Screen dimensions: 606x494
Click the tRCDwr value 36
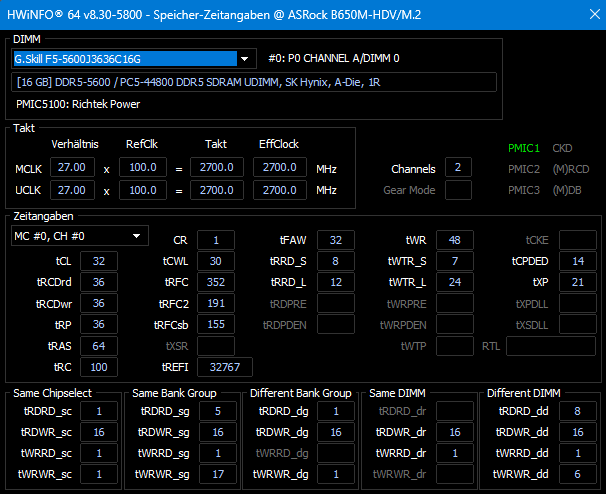click(x=99, y=303)
